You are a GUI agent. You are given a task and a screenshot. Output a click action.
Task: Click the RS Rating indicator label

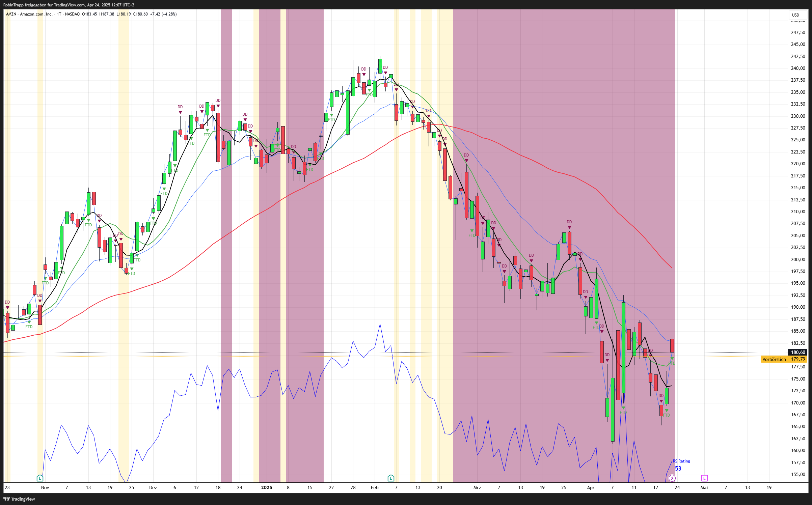coord(681,461)
